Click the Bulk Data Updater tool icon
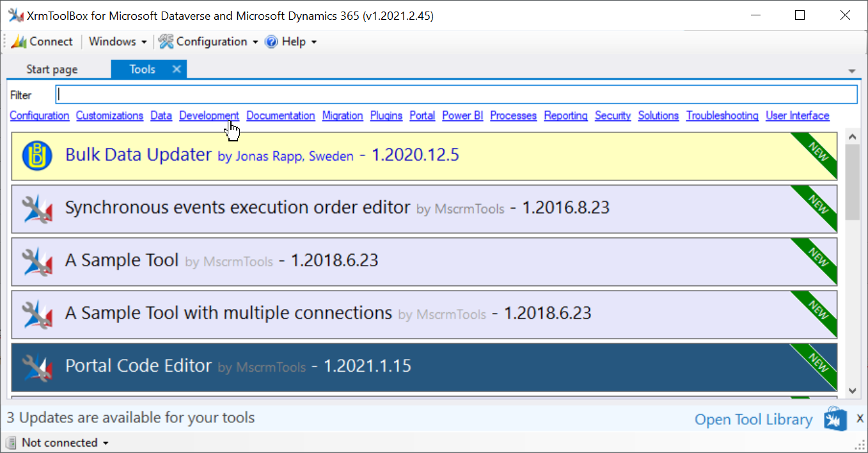Screen dimensions: 868x453 click(37, 156)
